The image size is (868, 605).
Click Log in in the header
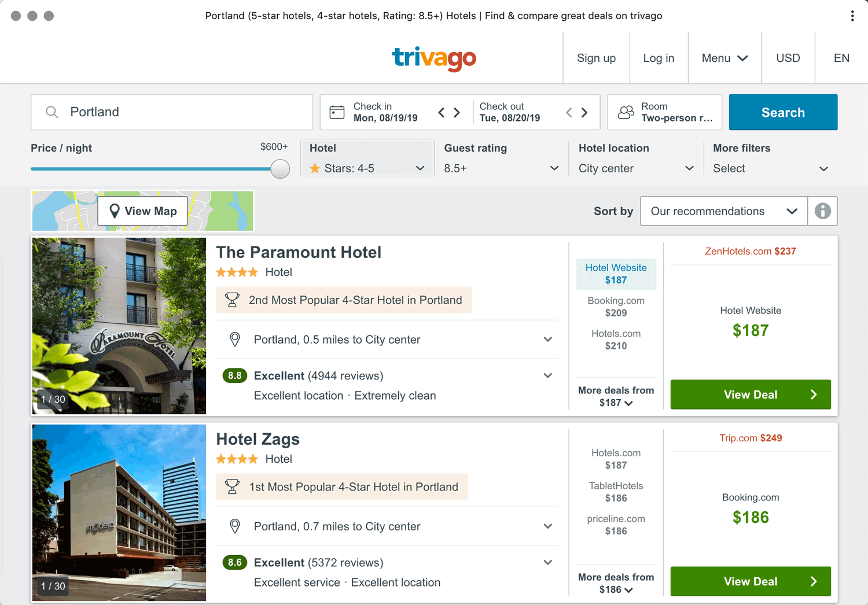(659, 58)
